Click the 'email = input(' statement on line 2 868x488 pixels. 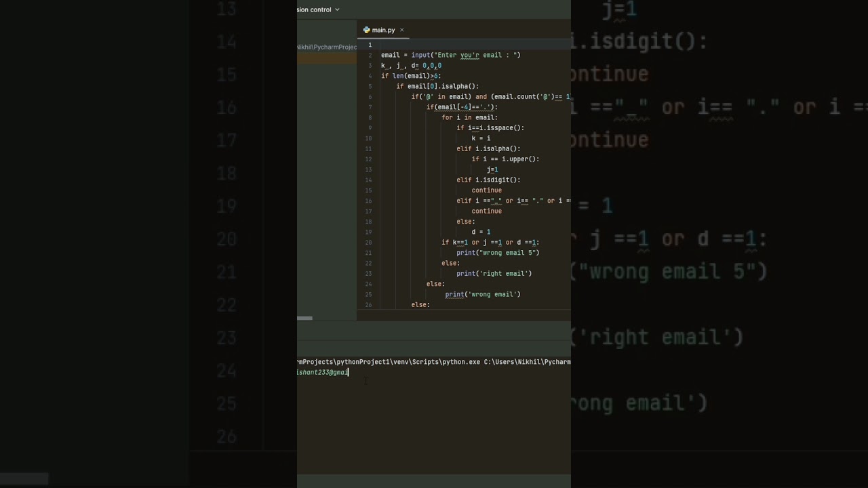click(451, 55)
